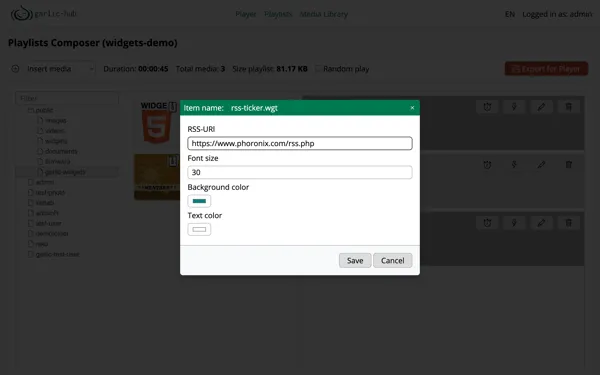Toggle the Random play checkbox
The height and width of the screenshot is (375, 600).
(318, 68)
